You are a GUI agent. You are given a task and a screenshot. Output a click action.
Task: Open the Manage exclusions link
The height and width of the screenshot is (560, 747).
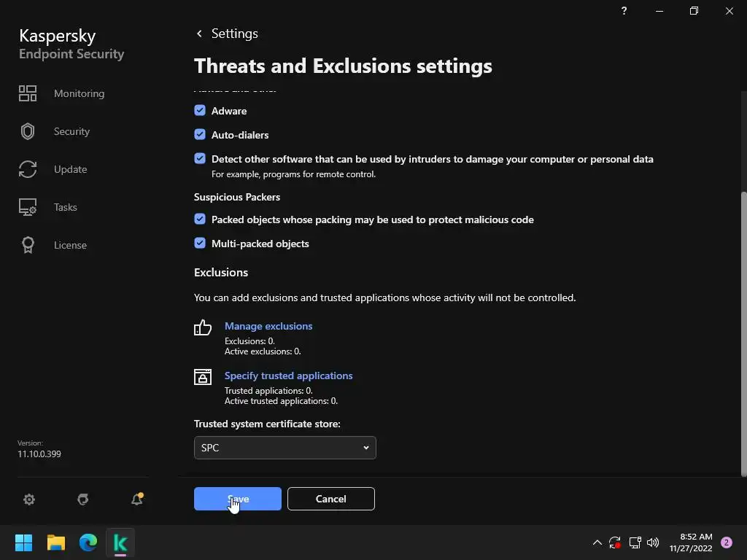pyautogui.click(x=268, y=326)
